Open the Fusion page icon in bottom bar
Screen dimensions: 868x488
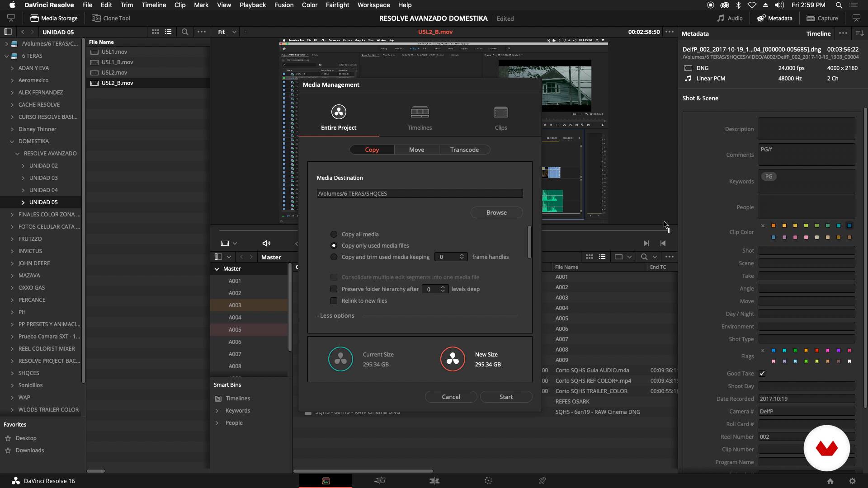[488, 481]
